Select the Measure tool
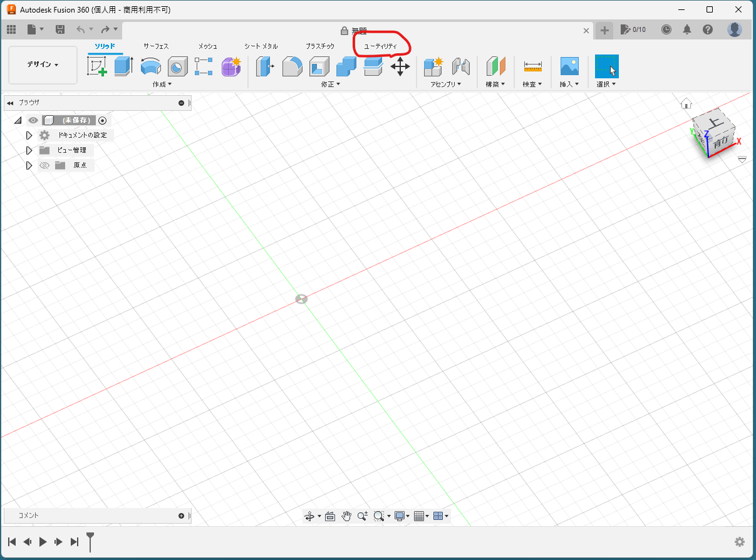The height and width of the screenshot is (560, 756). [x=532, y=66]
